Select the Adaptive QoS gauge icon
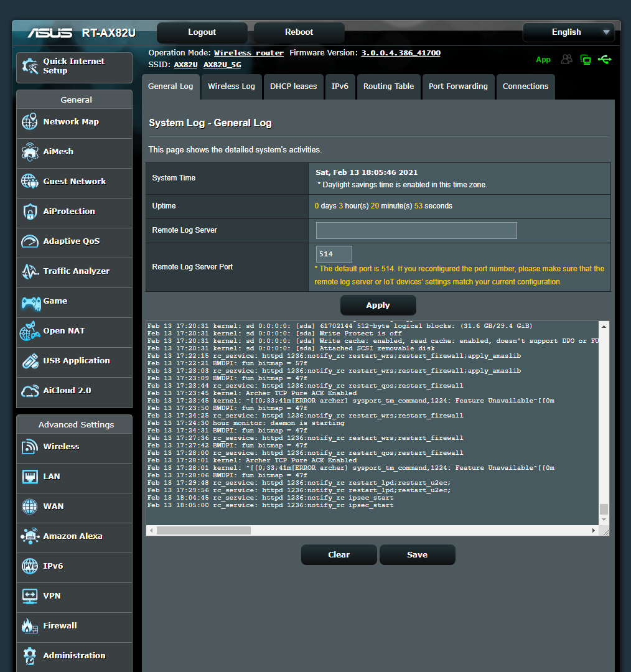 coord(29,241)
